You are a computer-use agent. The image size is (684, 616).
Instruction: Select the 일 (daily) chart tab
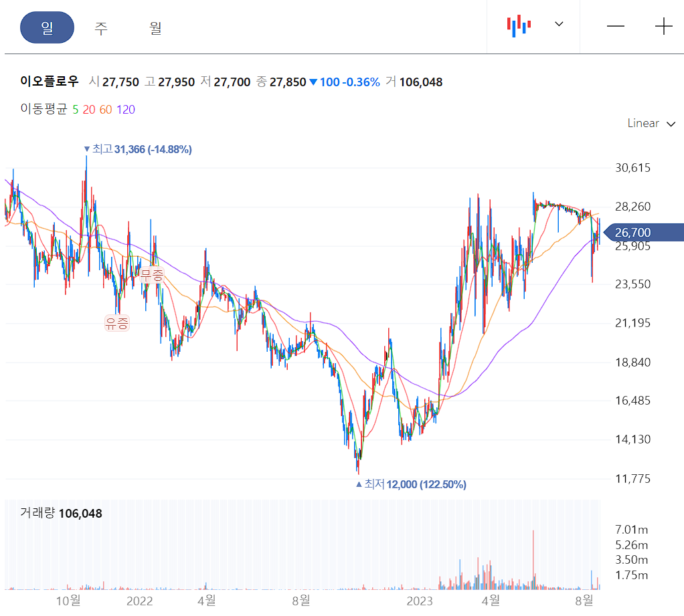coord(47,27)
